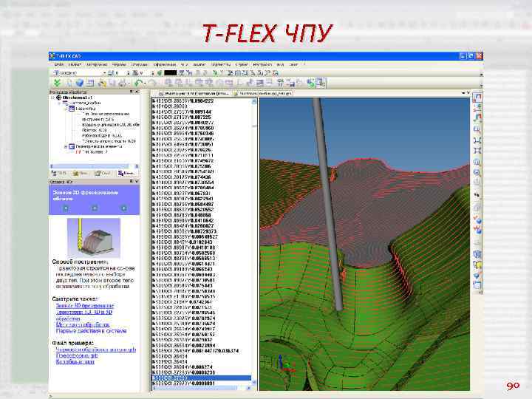The image size is (532, 399).
Task: Collapse the root tree node in processing tree
Action: click(53, 98)
